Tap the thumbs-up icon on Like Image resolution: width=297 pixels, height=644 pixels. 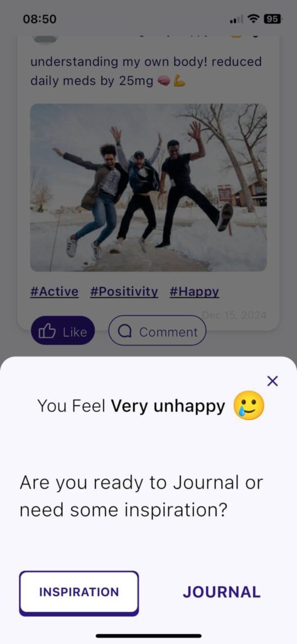[x=46, y=331]
